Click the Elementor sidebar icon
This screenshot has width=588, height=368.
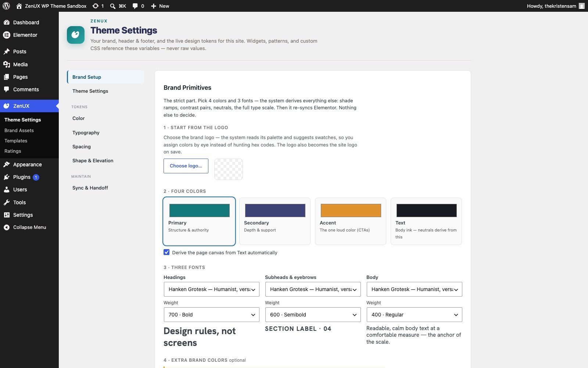point(7,35)
